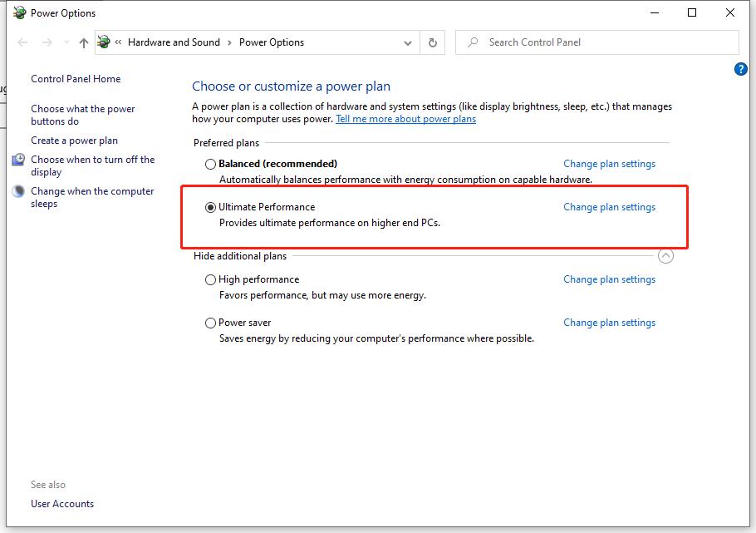The image size is (756, 533).
Task: Navigate to Hardware and Sound breadcrumb
Action: click(174, 42)
